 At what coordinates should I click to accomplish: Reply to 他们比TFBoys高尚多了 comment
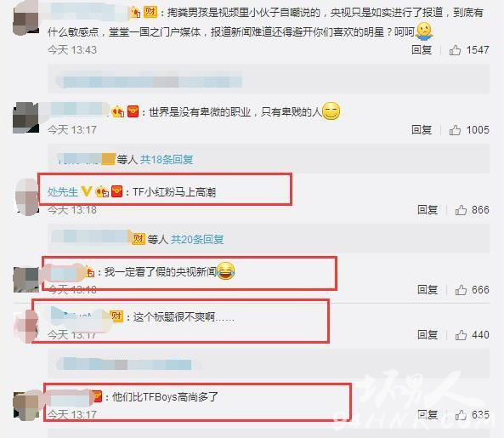click(x=428, y=415)
